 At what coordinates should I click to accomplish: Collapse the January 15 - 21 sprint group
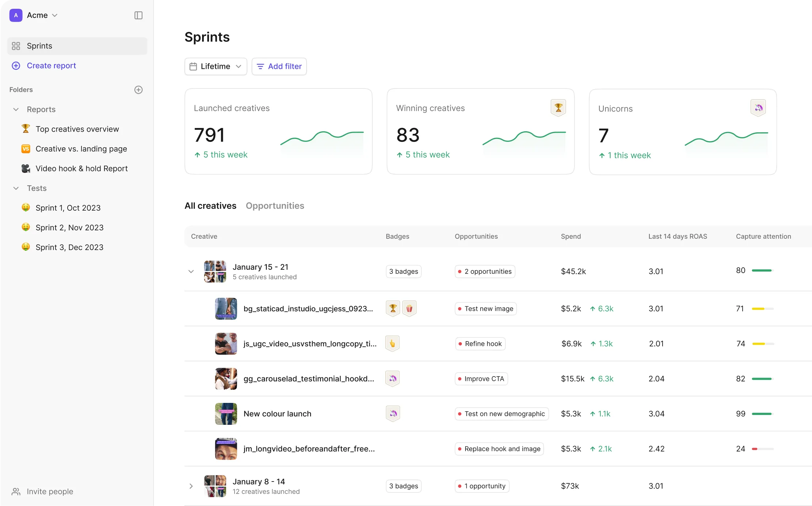tap(191, 272)
